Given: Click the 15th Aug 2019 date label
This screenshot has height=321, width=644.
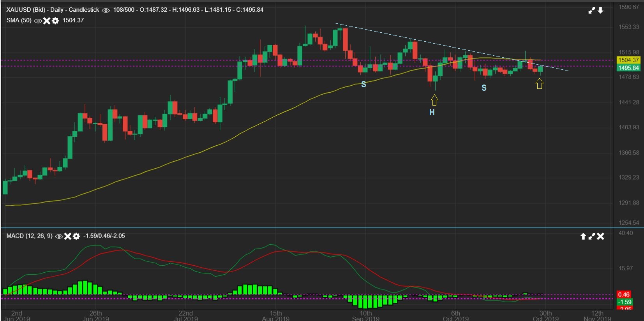Looking at the screenshot, I should point(276,316).
